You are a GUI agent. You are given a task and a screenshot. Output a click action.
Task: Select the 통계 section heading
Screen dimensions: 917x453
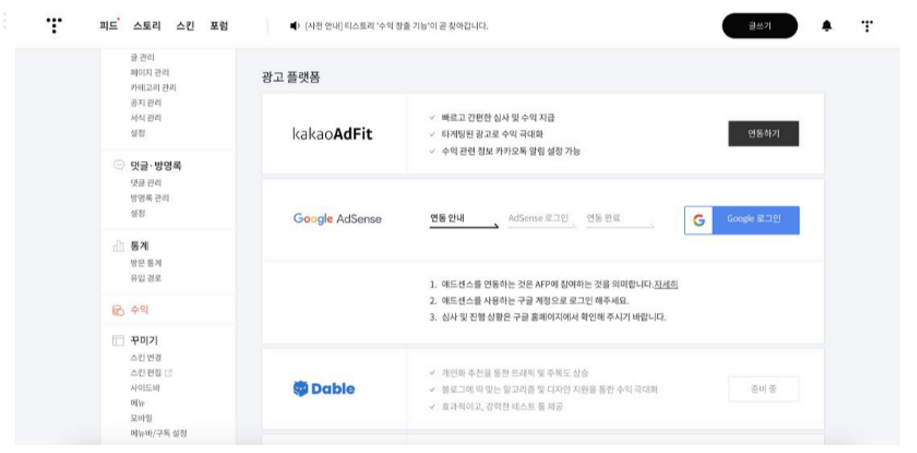139,247
